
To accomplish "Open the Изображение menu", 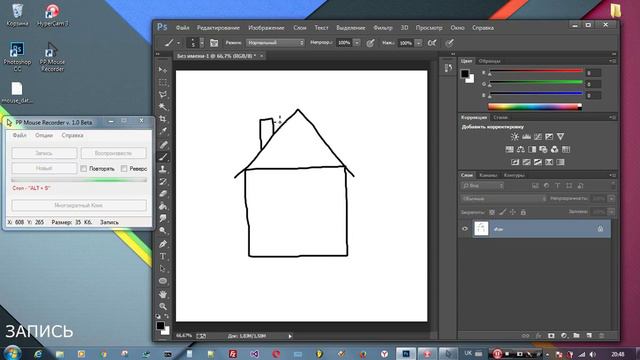I will coord(266,28).
